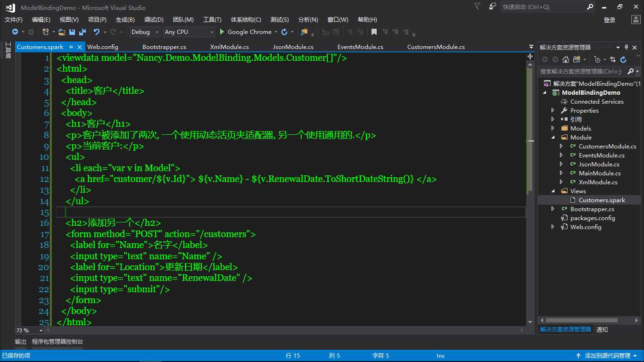This screenshot has height=362, width=644.
Task: Click the Save file floppy icon
Action: click(x=72, y=32)
